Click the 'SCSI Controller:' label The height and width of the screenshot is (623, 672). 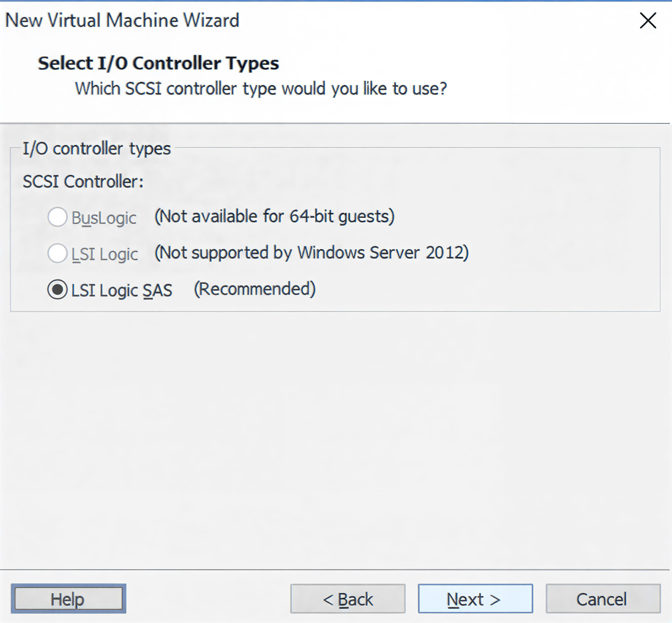click(x=83, y=181)
